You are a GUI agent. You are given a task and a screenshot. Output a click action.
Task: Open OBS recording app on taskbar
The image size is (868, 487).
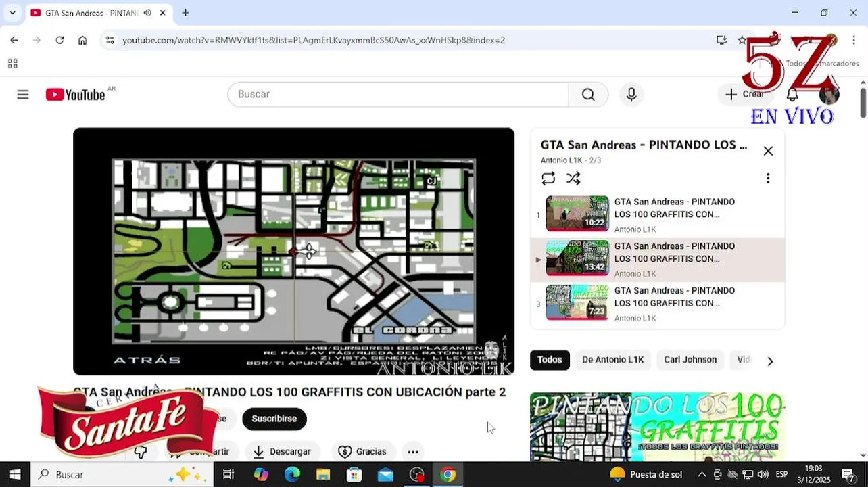(417, 474)
